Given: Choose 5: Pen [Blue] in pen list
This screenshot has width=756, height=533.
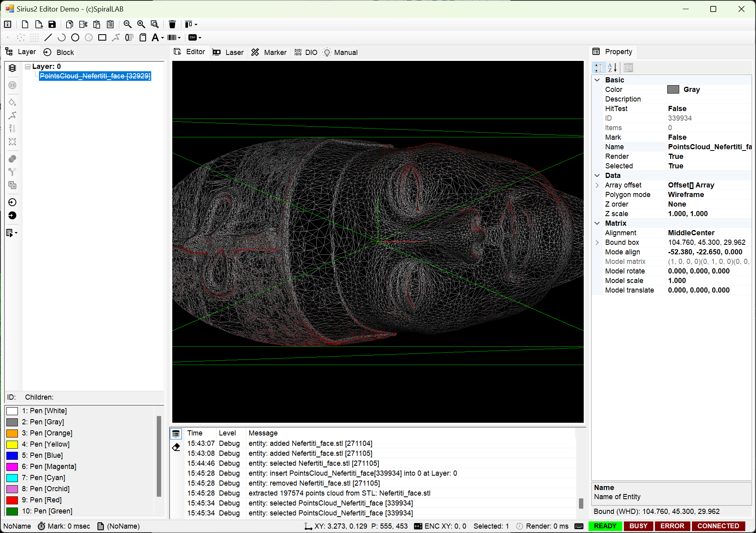Looking at the screenshot, I should pos(42,455).
